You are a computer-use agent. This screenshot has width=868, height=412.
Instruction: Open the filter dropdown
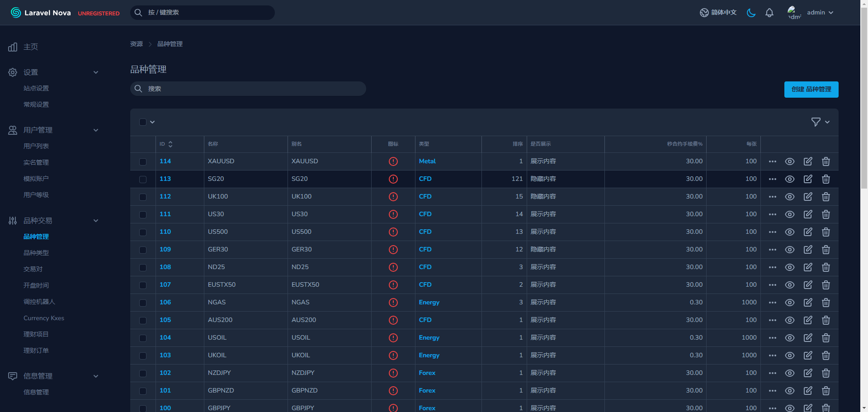(x=820, y=122)
